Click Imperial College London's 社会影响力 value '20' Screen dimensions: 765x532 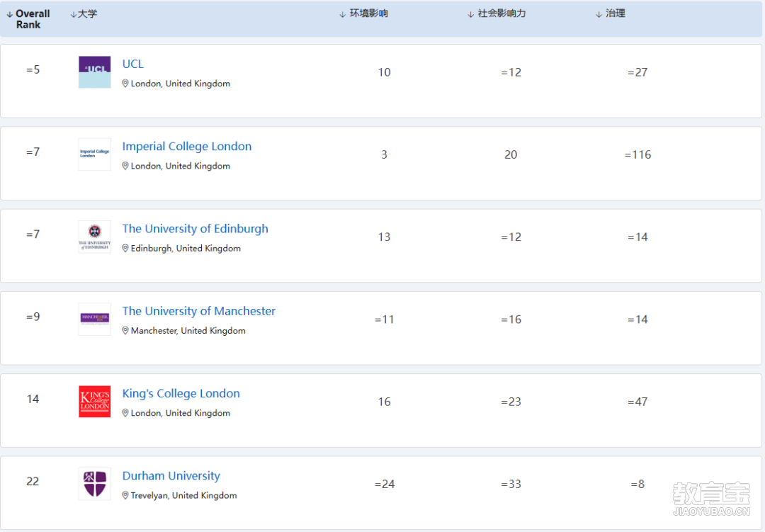511,154
